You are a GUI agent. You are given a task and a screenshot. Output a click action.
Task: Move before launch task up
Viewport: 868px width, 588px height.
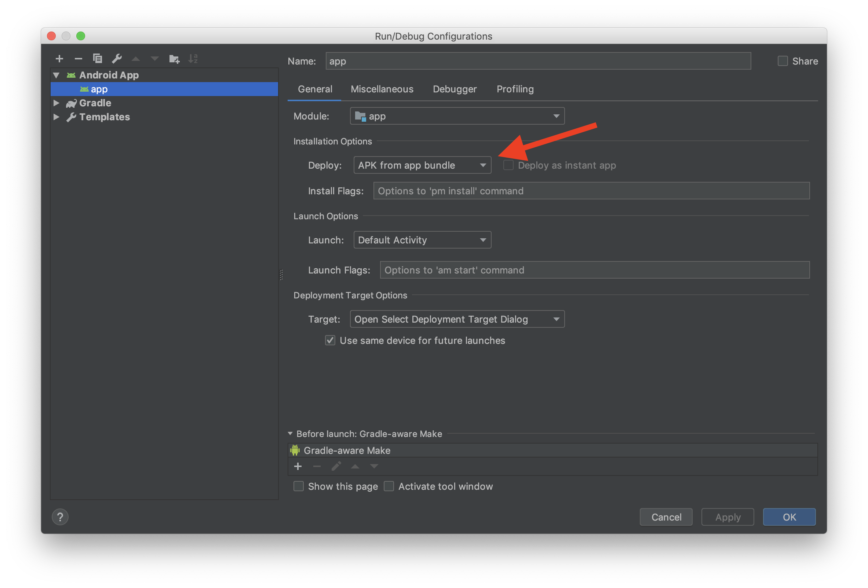tap(355, 467)
